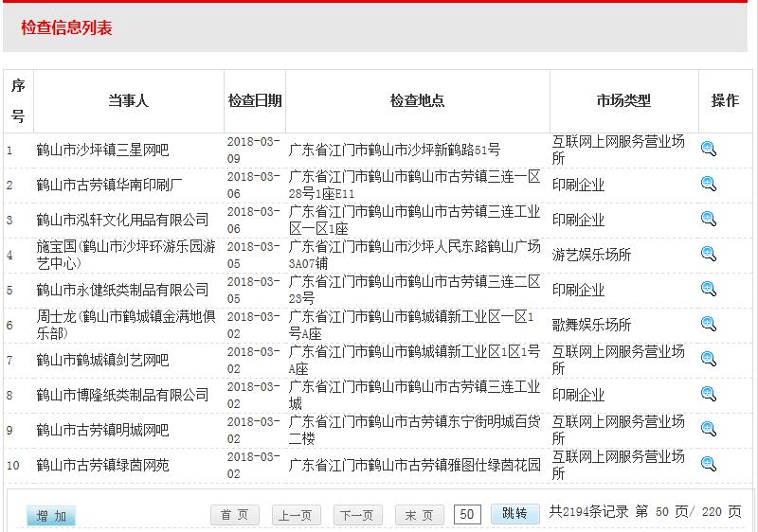The height and width of the screenshot is (532, 758).
Task: Open 施宝国 row's magnifier icon
Action: point(709,254)
